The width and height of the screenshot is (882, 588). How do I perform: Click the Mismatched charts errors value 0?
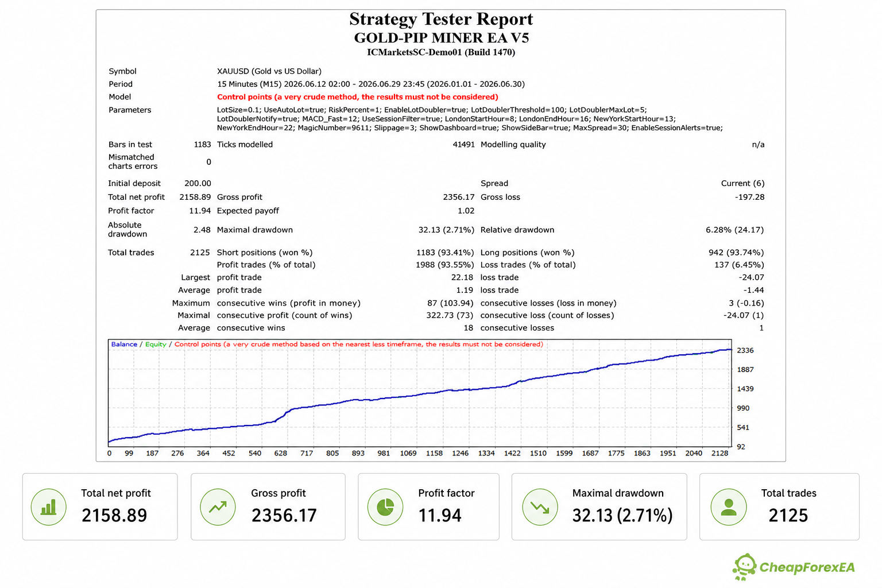(x=208, y=162)
